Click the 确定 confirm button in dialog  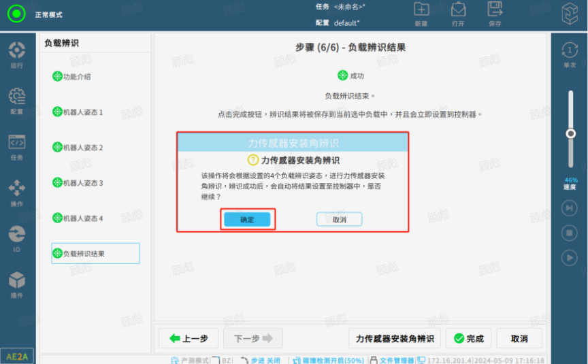[248, 220]
